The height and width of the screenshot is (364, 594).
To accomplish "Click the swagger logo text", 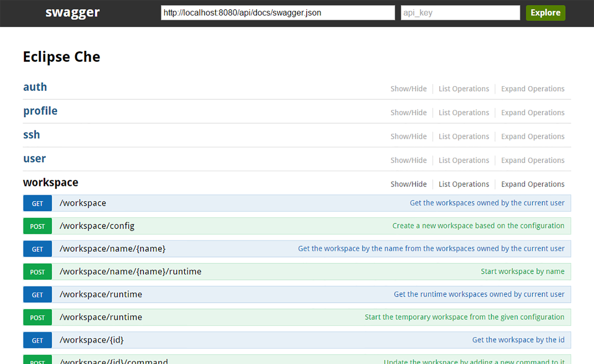I will [72, 13].
